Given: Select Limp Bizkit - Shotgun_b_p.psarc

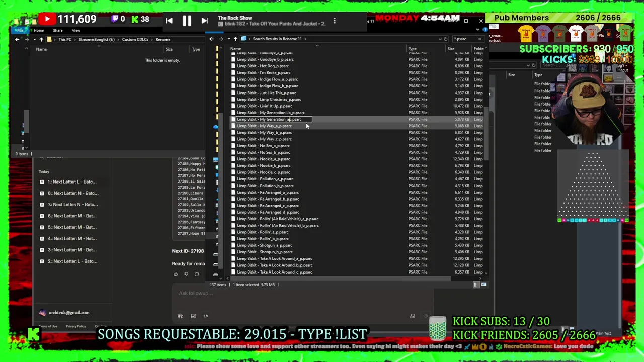Looking at the screenshot, I should pyautogui.click(x=264, y=252).
